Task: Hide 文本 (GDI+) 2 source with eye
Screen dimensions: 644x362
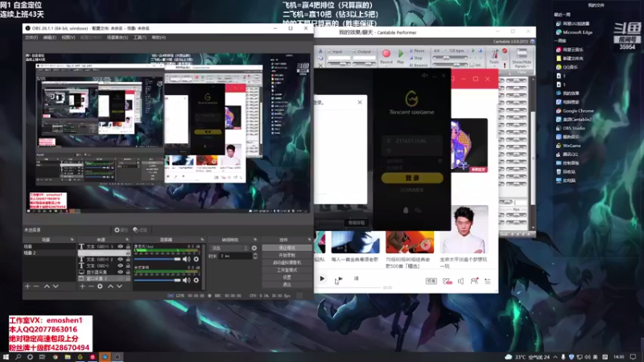Action: pyautogui.click(x=120, y=259)
